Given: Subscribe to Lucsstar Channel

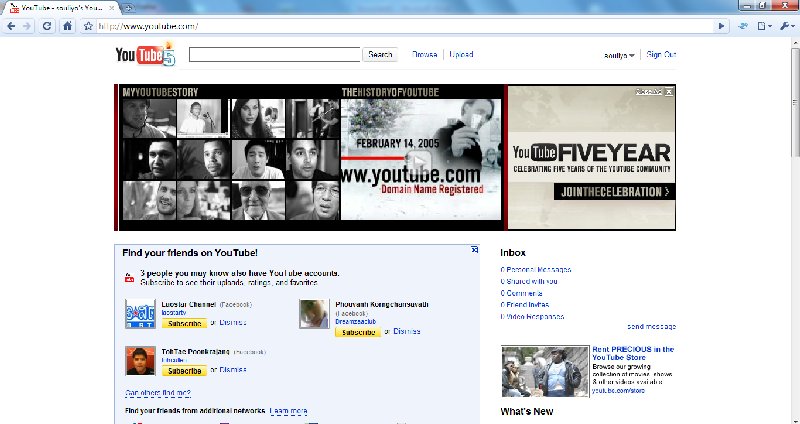Looking at the screenshot, I should pyautogui.click(x=185, y=324).
